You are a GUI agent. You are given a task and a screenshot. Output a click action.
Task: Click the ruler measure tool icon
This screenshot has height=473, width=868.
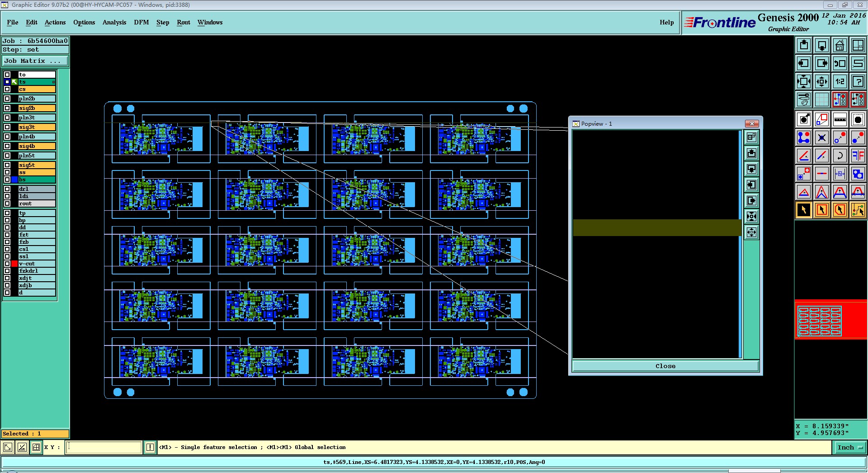tap(840, 119)
